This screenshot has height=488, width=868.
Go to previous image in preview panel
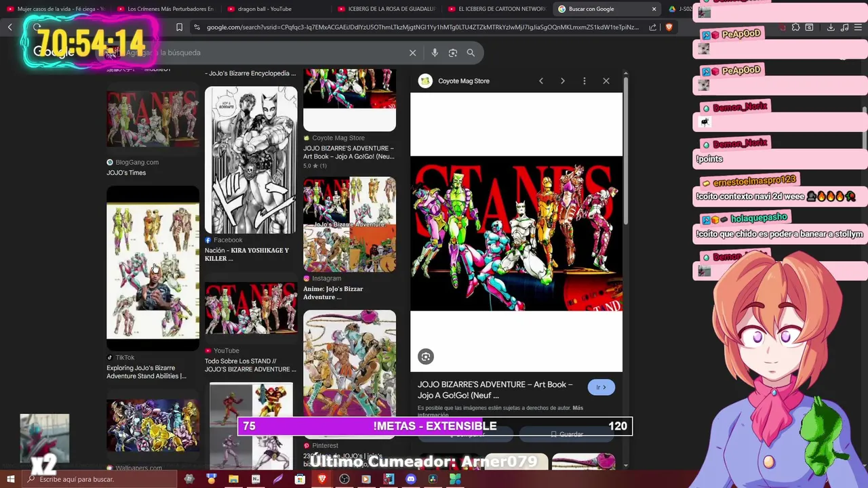[540, 81]
